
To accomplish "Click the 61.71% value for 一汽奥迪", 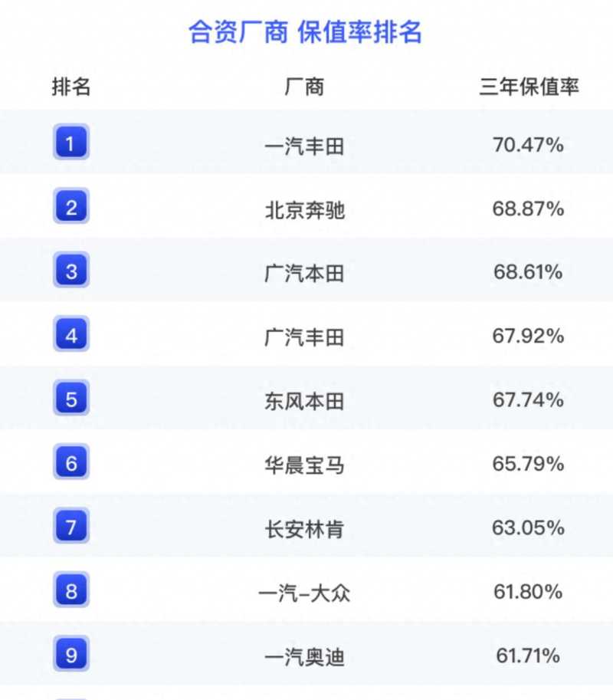I will (529, 656).
